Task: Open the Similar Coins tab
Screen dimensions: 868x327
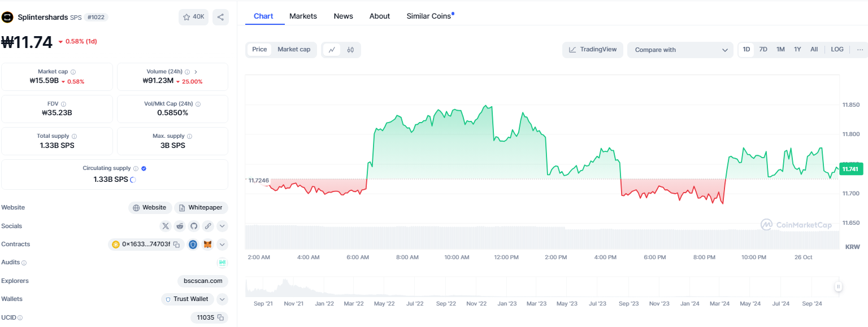Action: coord(430,16)
